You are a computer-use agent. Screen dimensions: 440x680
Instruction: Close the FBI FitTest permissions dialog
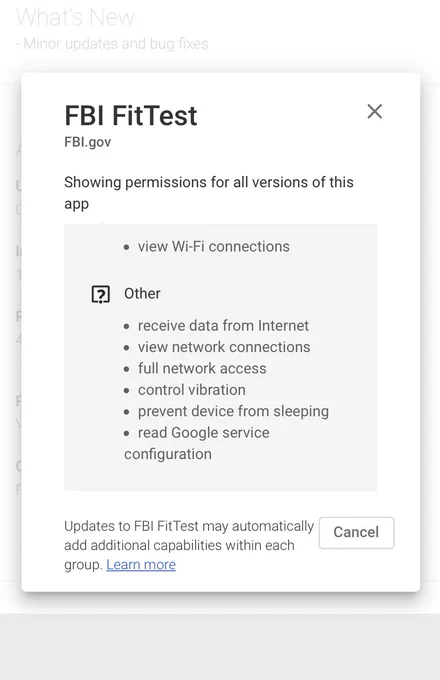tap(375, 111)
